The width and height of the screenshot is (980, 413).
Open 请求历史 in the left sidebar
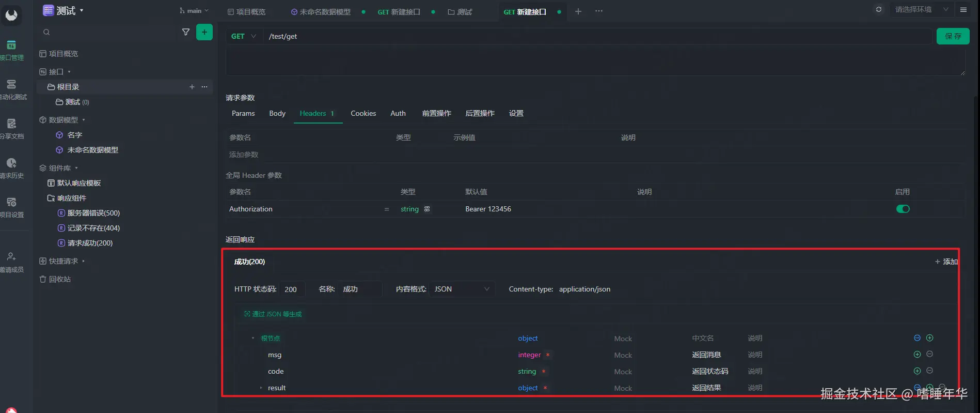pos(11,169)
